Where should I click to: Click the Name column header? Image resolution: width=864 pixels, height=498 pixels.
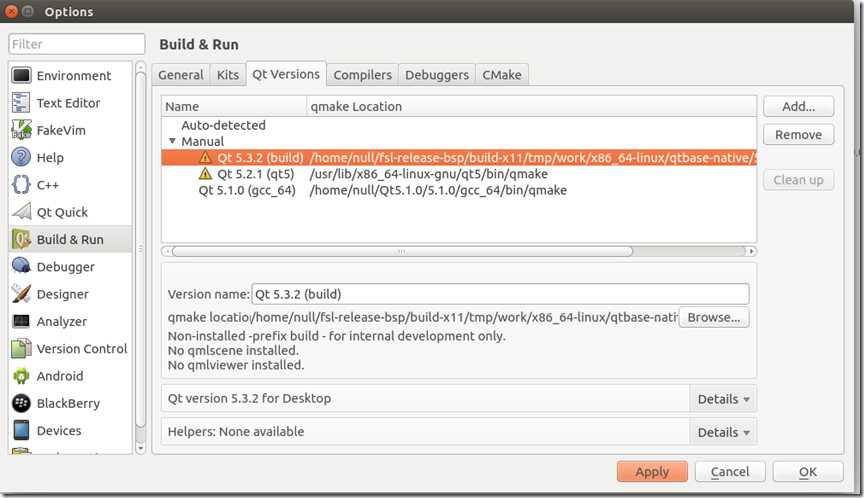[234, 106]
